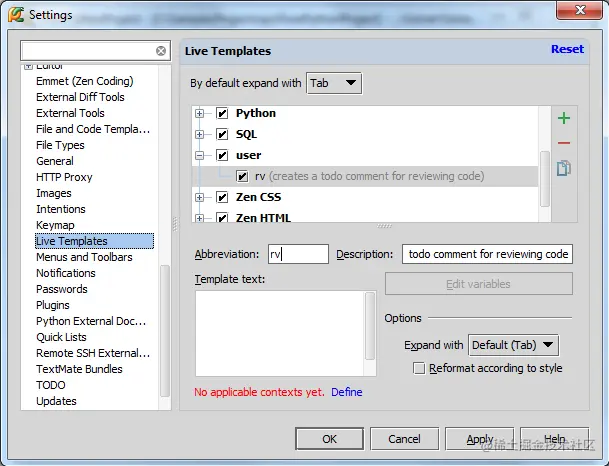Open External Diff Tools settings
Image resolution: width=609 pixels, height=466 pixels.
click(x=80, y=97)
